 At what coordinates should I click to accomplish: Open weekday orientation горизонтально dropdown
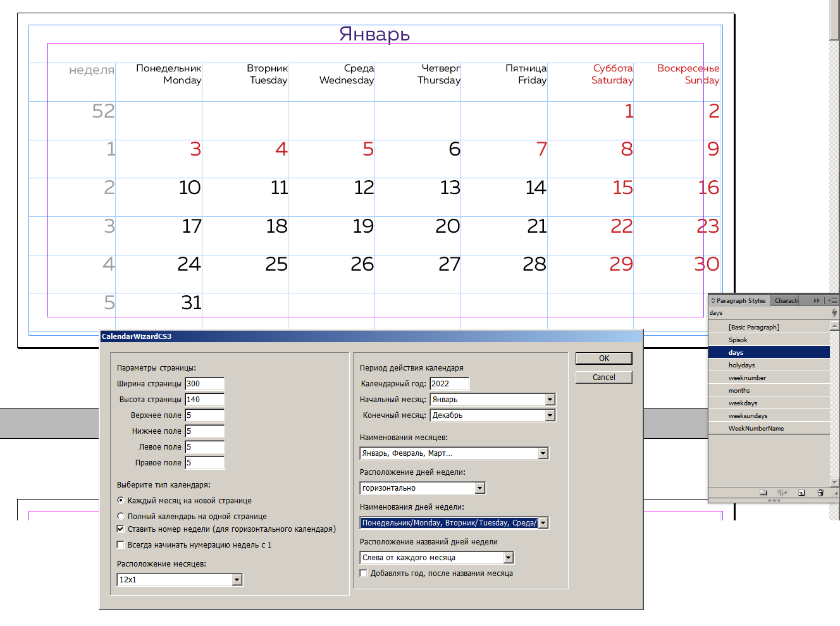point(479,488)
